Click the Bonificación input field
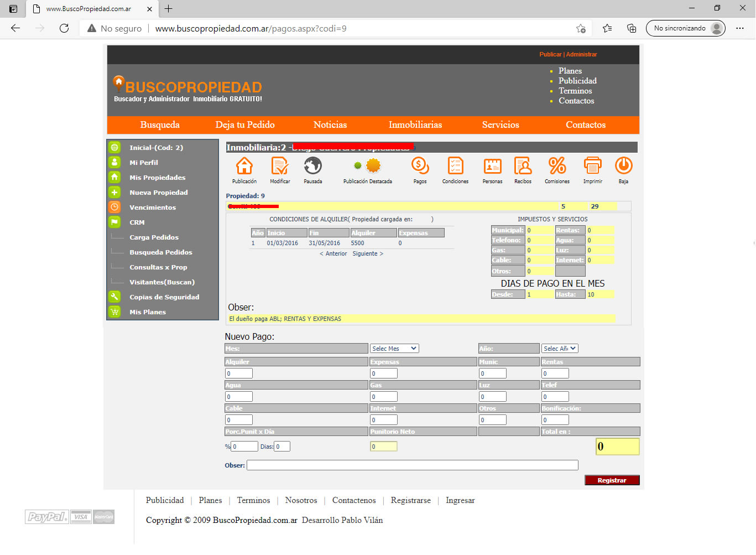756x555 pixels. coord(555,420)
